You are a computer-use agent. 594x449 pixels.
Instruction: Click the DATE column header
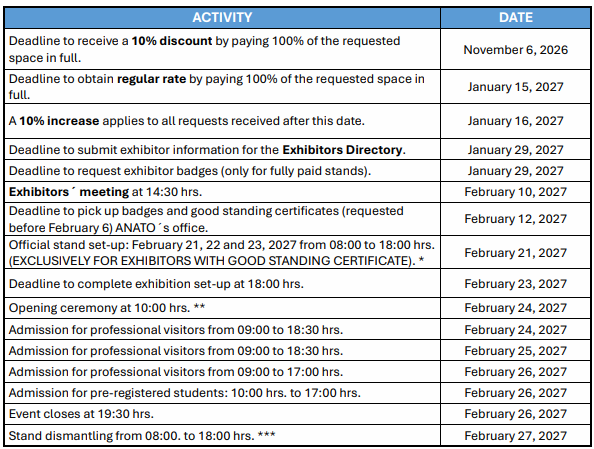tap(516, 17)
